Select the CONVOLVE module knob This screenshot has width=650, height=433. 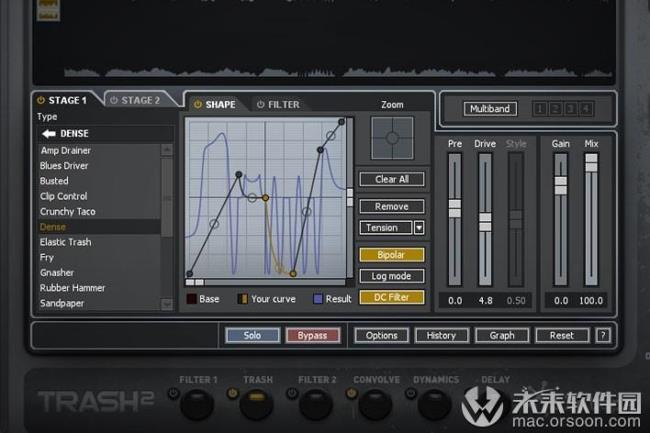pos(376,405)
